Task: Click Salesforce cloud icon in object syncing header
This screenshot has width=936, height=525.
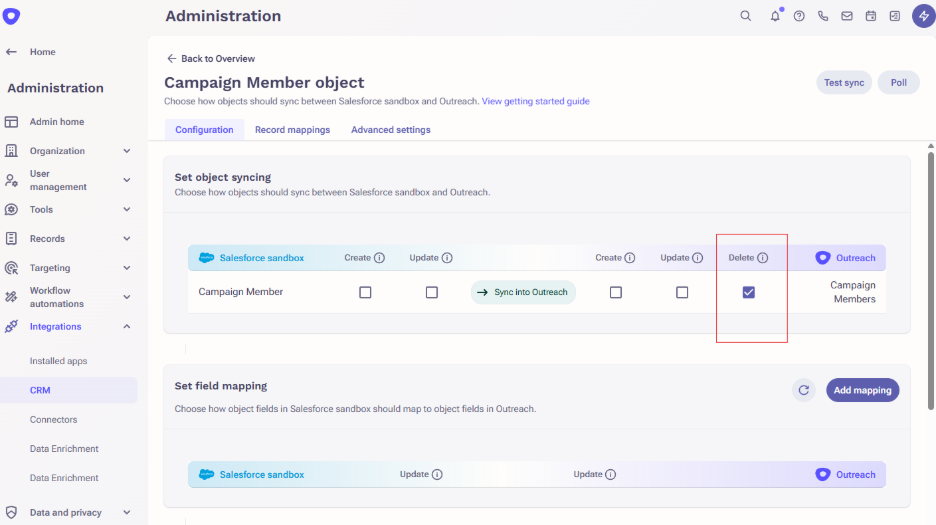Action: pos(207,257)
